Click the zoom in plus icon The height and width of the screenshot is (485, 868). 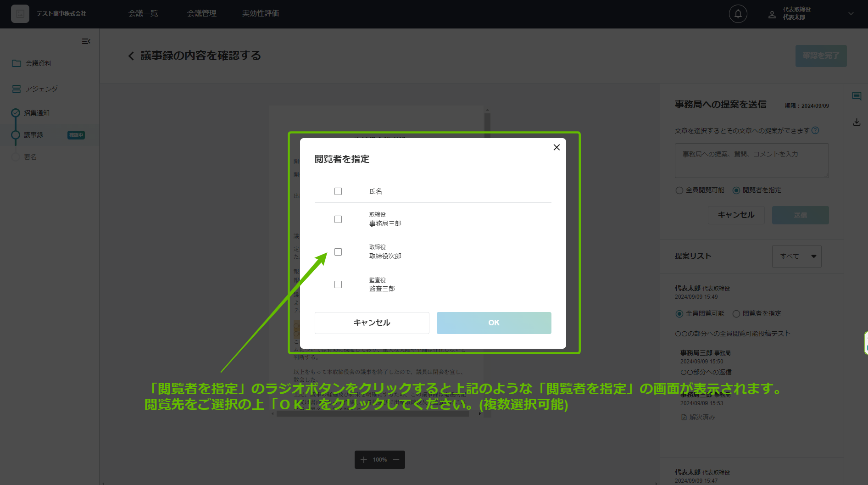(x=364, y=460)
